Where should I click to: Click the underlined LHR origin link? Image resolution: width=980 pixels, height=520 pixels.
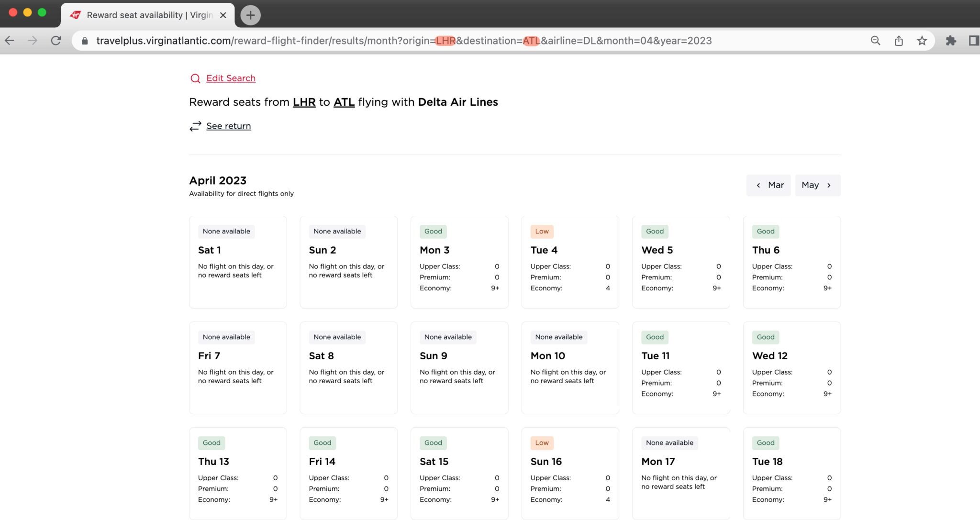click(x=304, y=102)
